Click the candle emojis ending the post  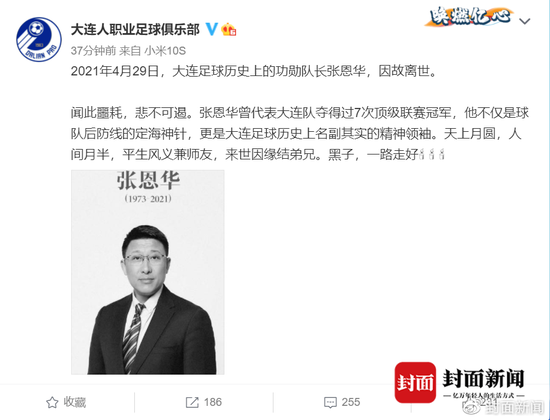click(x=432, y=154)
